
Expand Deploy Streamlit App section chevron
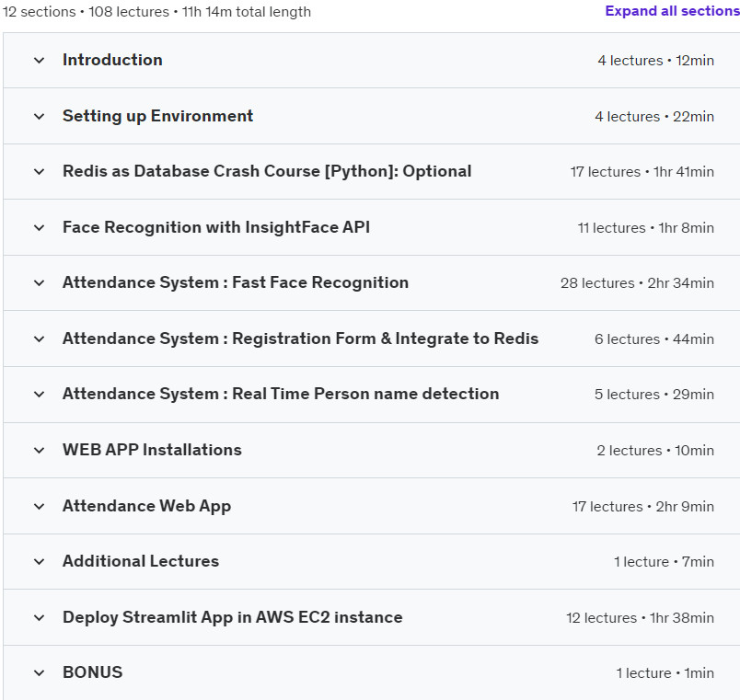coord(40,618)
